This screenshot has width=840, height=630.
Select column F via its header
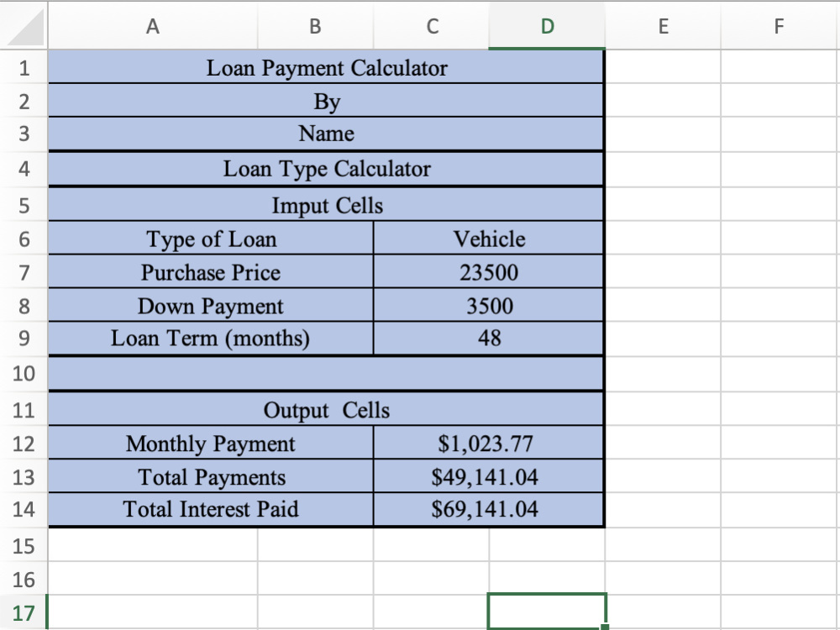(779, 26)
